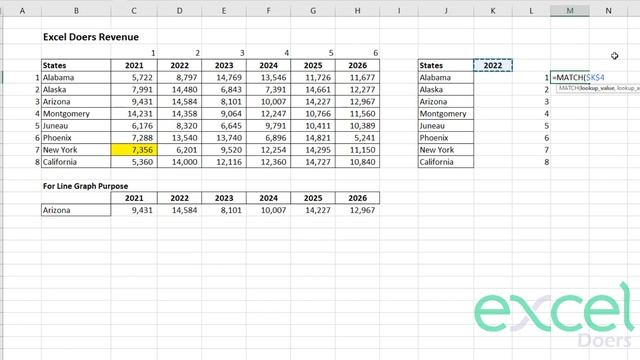
Task: Select Juneau 2024 value 9,791
Action: 269,126
